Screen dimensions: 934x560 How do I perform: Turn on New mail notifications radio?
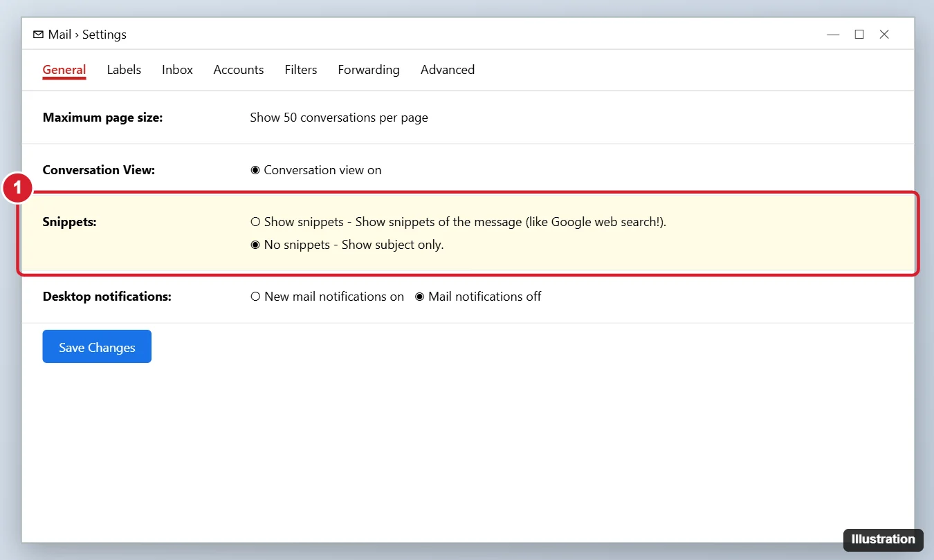click(255, 297)
